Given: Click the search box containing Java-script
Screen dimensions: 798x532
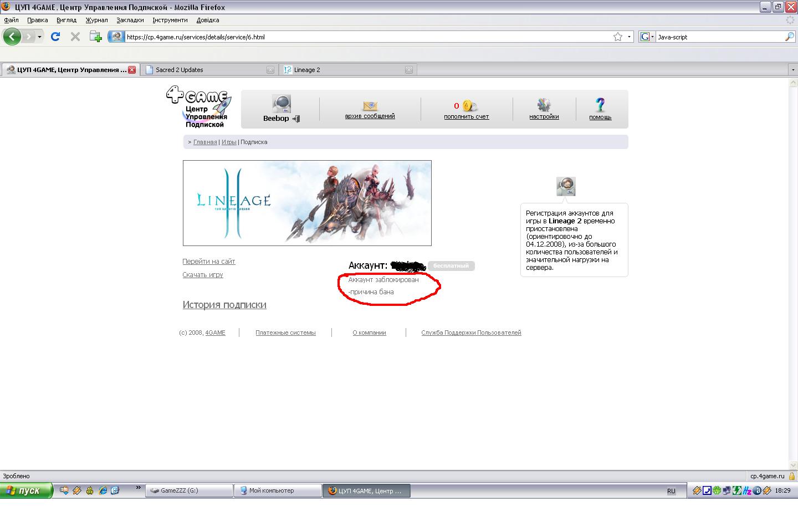Looking at the screenshot, I should 720,37.
